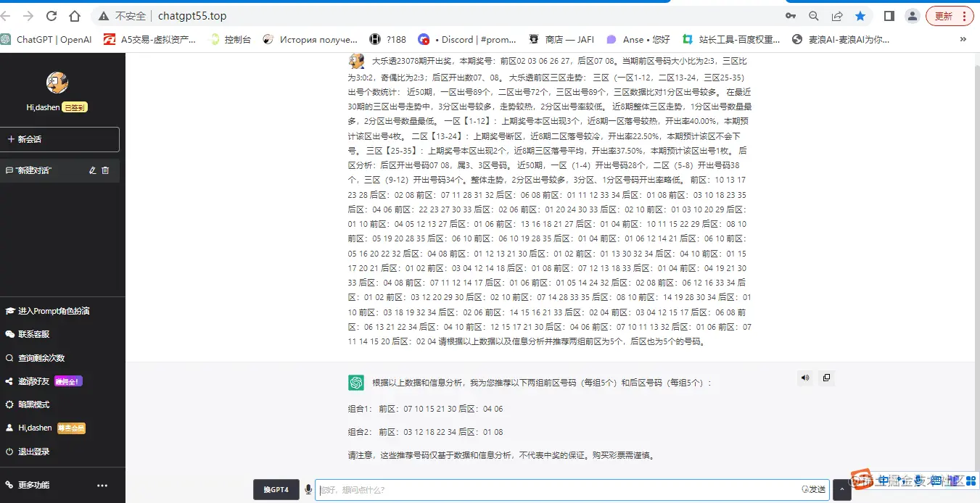
Task: Open the browser profile avatar
Action: point(913,16)
